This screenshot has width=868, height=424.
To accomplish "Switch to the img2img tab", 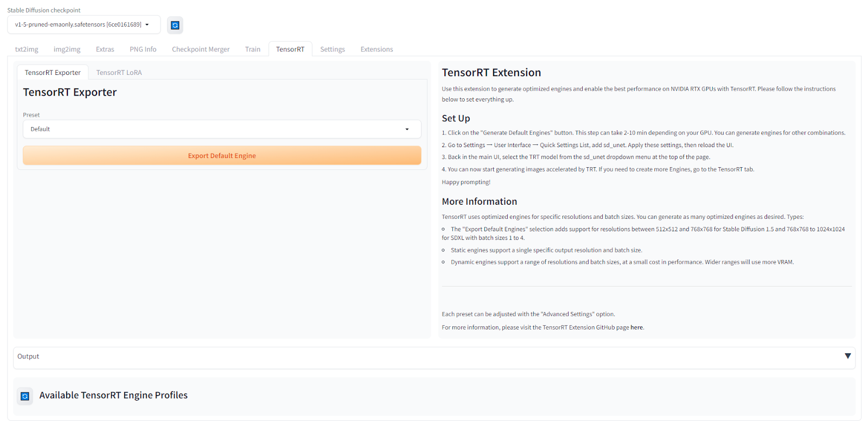I will tap(67, 49).
